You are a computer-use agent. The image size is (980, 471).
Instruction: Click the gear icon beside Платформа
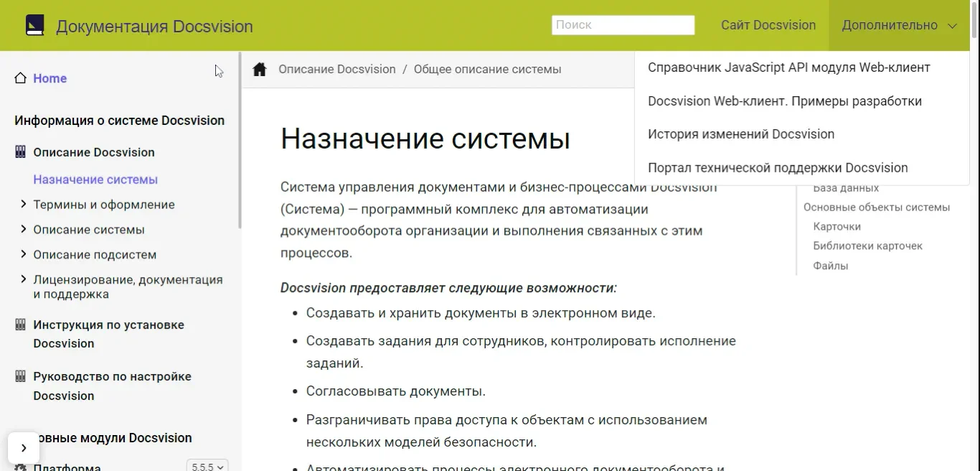pos(20,467)
